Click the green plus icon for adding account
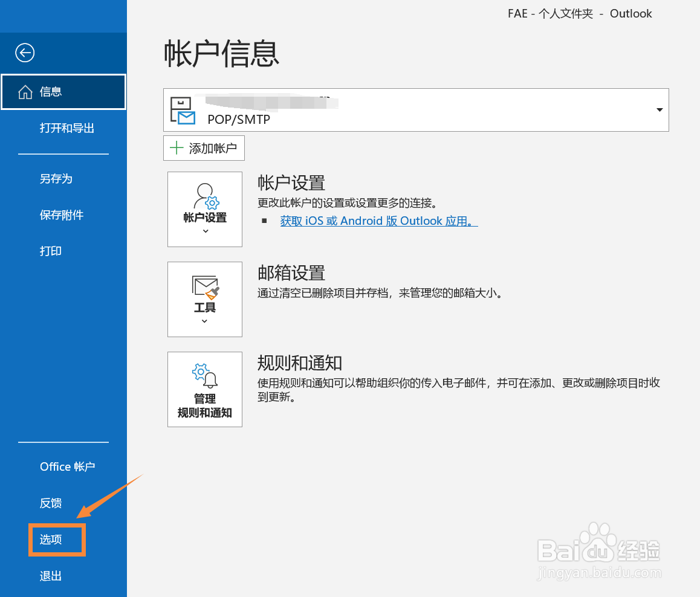 [175, 148]
